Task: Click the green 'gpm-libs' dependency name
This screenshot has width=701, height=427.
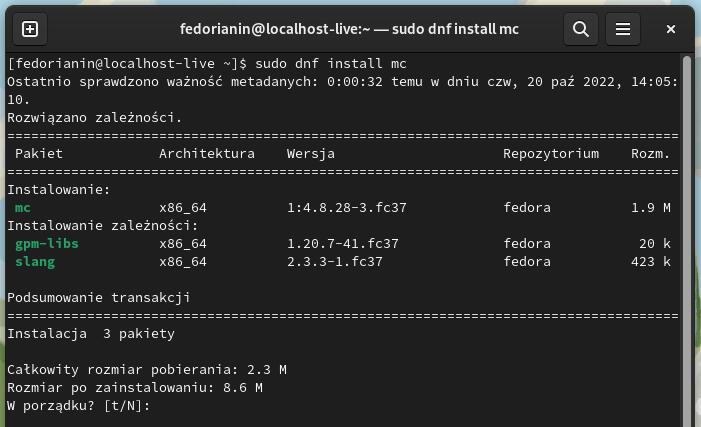Action: pyautogui.click(x=47, y=244)
